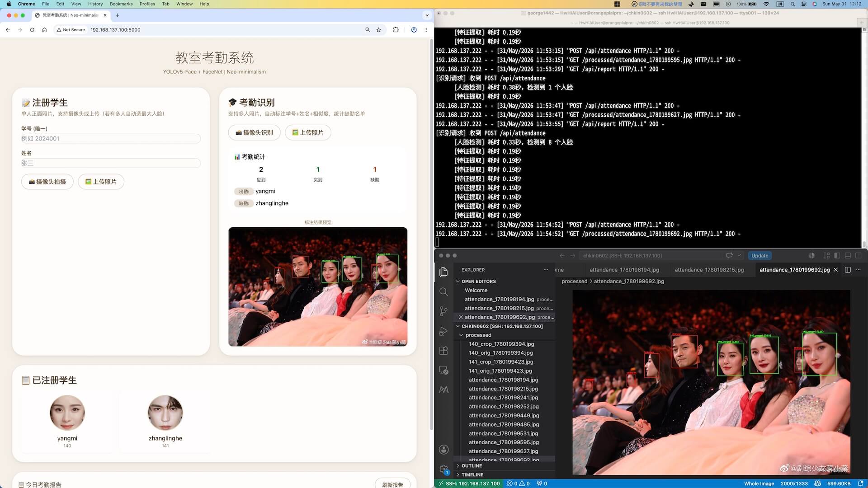The height and width of the screenshot is (488, 868).
Task: Open VS Code Manage gear icon
Action: pyautogui.click(x=443, y=469)
